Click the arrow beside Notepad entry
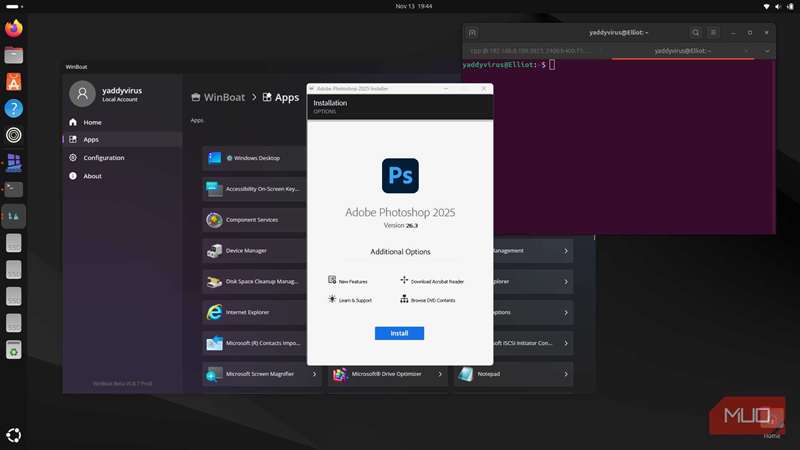 tap(565, 374)
